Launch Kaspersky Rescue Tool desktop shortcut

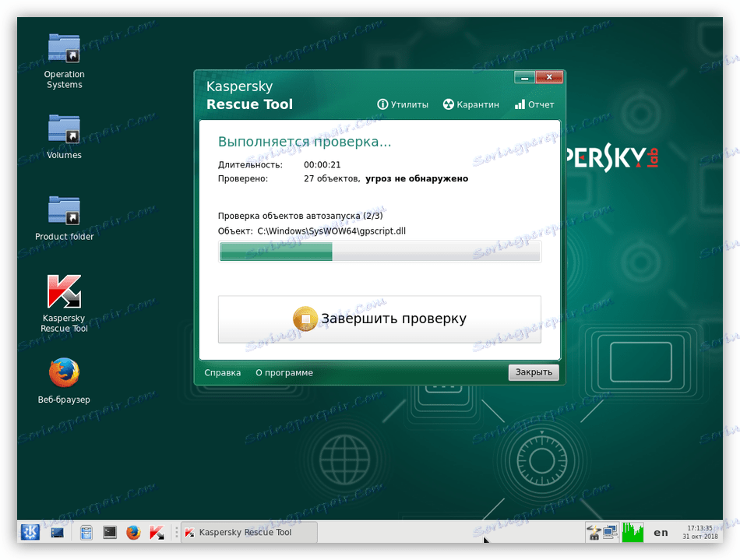[64, 304]
